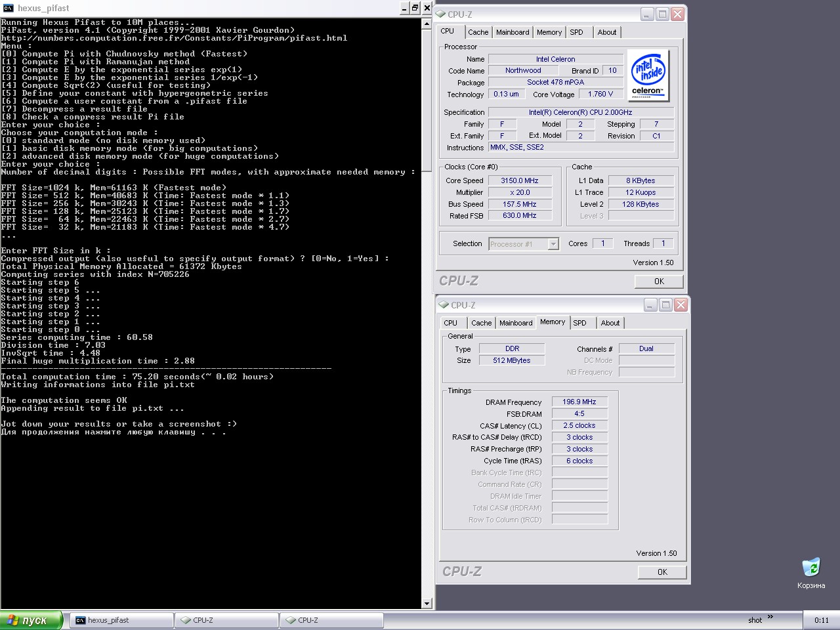
Task: Open the Cache tab in upper CPU-Z
Action: point(478,32)
